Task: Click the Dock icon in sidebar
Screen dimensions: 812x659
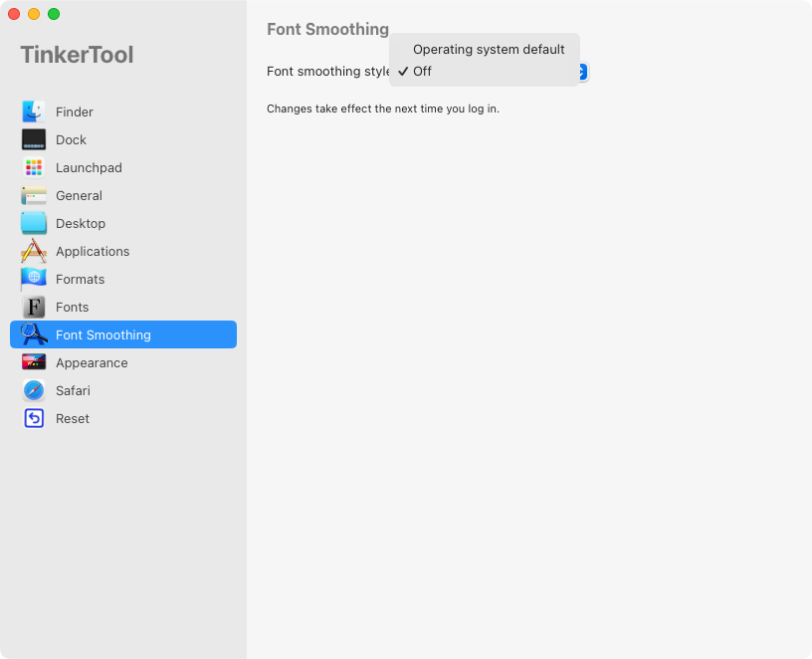Action: 34,140
